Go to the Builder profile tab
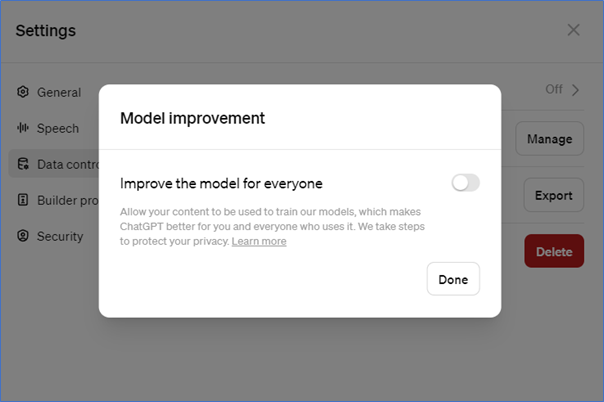The height and width of the screenshot is (402, 604). (67, 200)
